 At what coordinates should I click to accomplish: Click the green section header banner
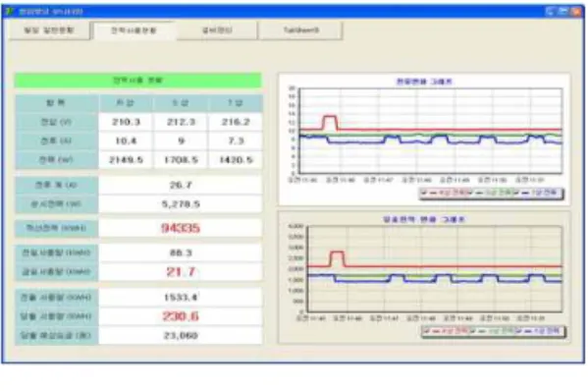coord(137,81)
